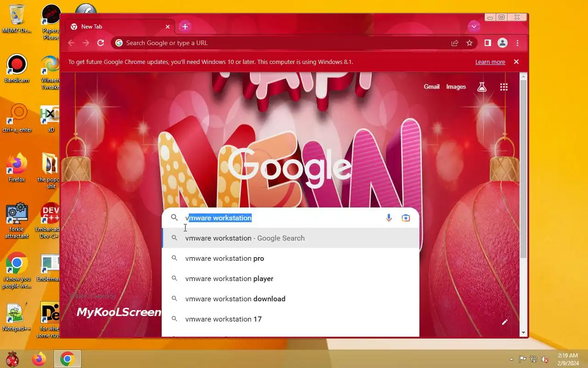Image resolution: width=588 pixels, height=368 pixels.
Task: Open Search Labs flask icon
Action: [x=481, y=86]
